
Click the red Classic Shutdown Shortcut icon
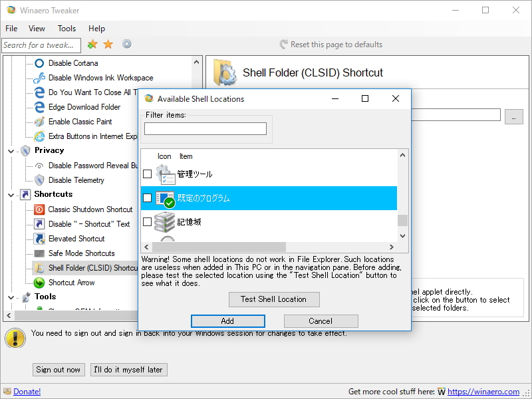click(39, 209)
